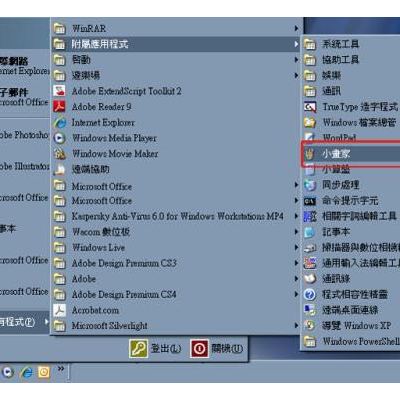
Task: Expand Adobe Design Premium CS4 submenu arrow
Action: [296, 294]
